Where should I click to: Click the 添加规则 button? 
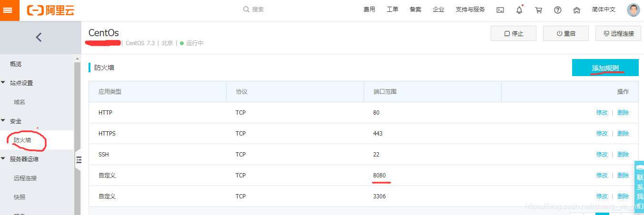(605, 68)
